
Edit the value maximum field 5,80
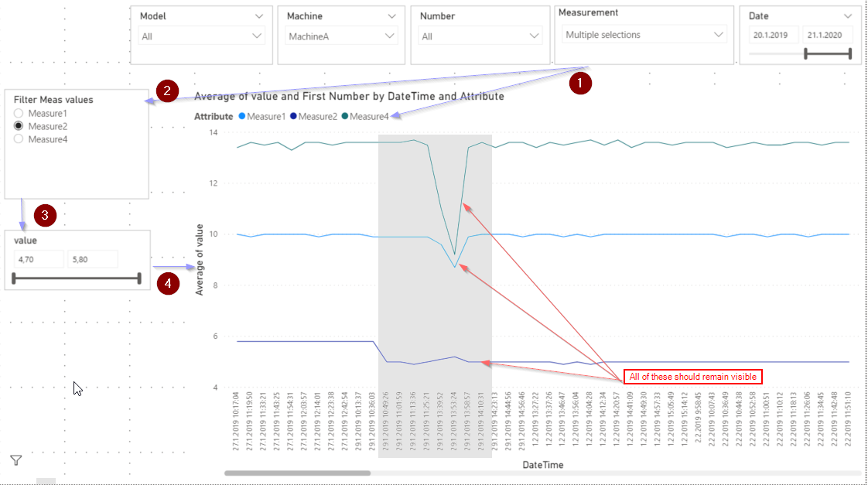coord(92,259)
